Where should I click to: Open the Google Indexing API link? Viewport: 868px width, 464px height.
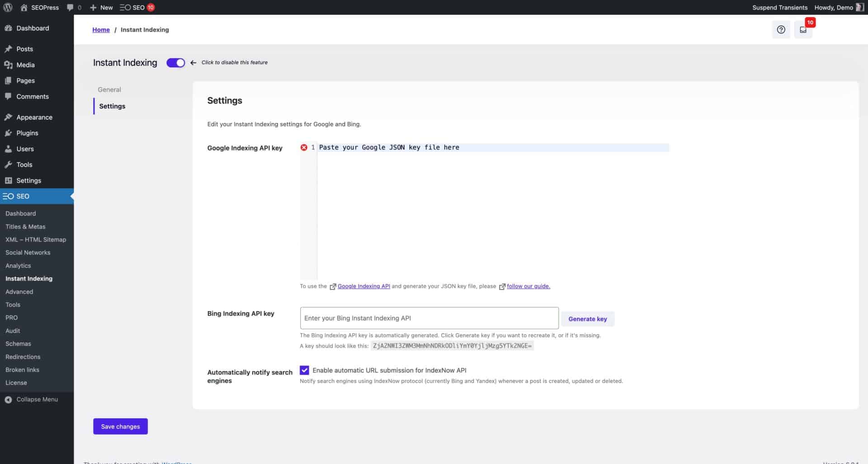coord(363,286)
